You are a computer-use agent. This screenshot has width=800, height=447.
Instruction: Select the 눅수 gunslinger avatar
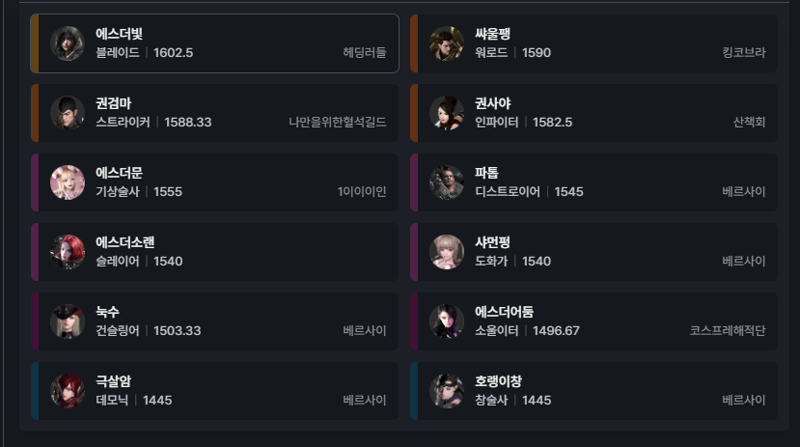tap(67, 321)
